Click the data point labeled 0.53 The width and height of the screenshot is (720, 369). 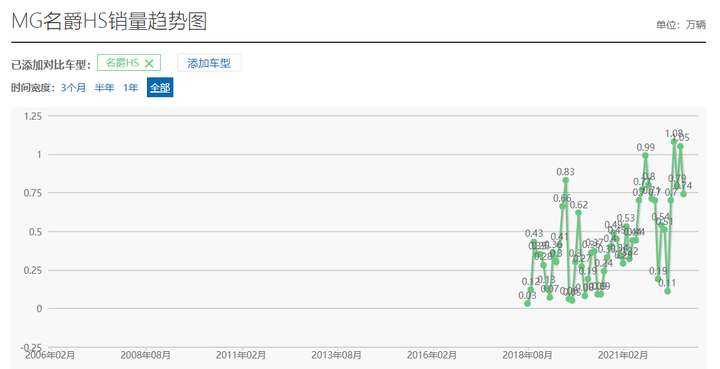(x=626, y=227)
